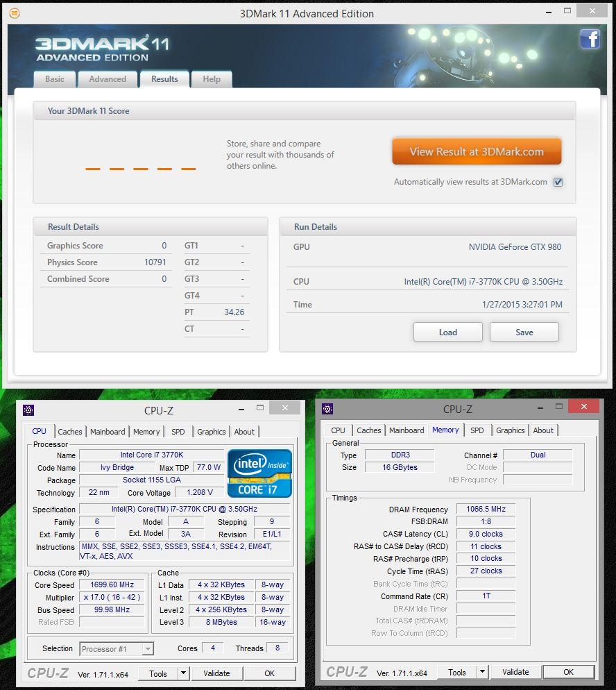Select the CPU tab in left CPU-Z window

(x=39, y=431)
